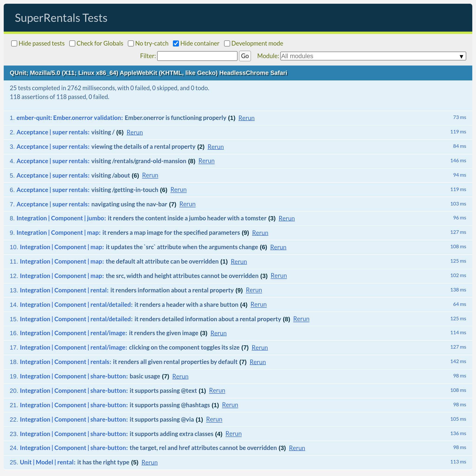Uncheck the Hide container checkbox
The width and height of the screenshot is (476, 476).
coord(176,44)
